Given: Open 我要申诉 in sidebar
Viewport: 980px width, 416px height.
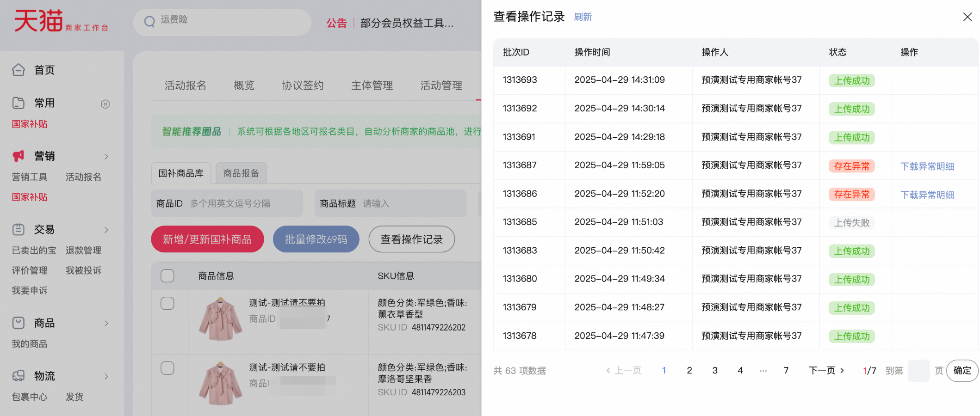Looking at the screenshot, I should click(x=30, y=290).
